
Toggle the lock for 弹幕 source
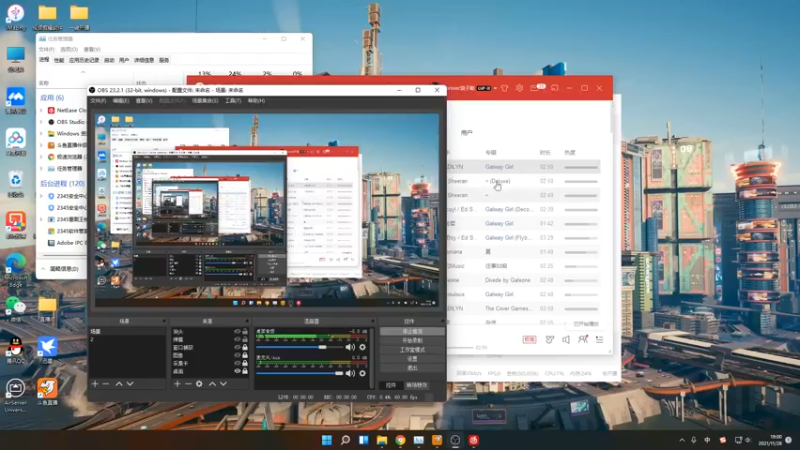[245, 339]
